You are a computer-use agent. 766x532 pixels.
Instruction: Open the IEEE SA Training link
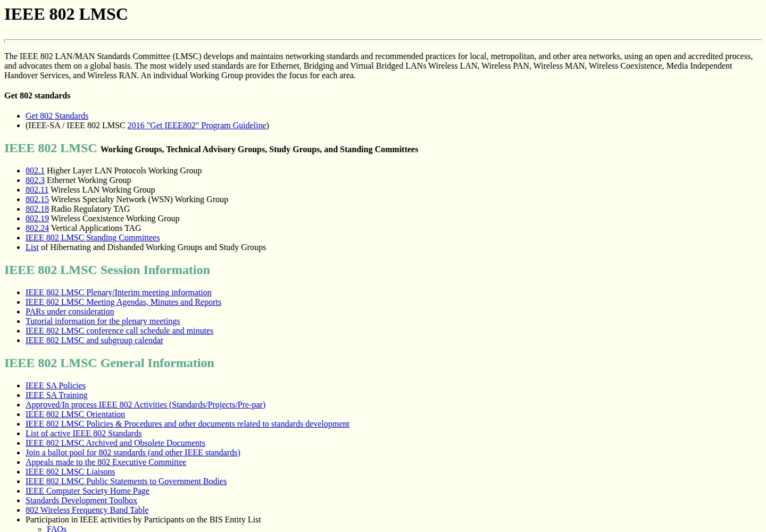(56, 395)
